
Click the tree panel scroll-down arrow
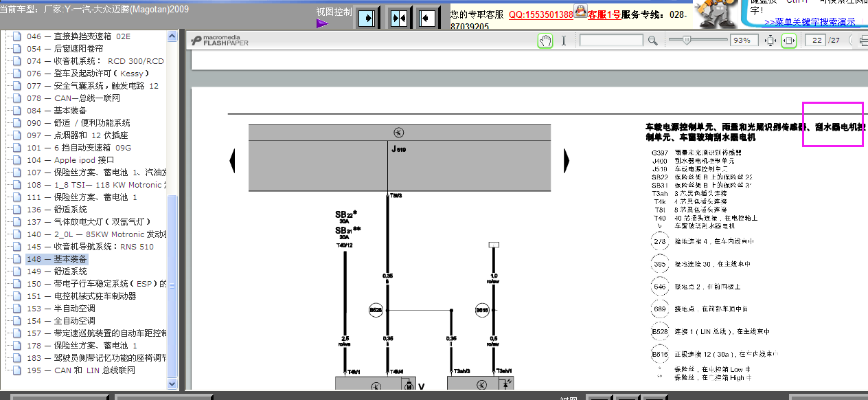point(172,385)
